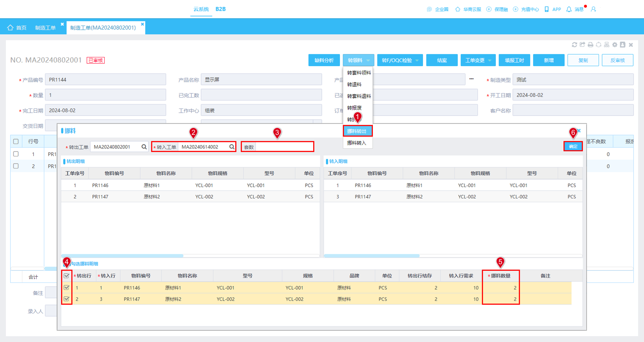Screen dimensions: 644x342
Task: Expand the 工单变更 dropdown
Action: 478,60
